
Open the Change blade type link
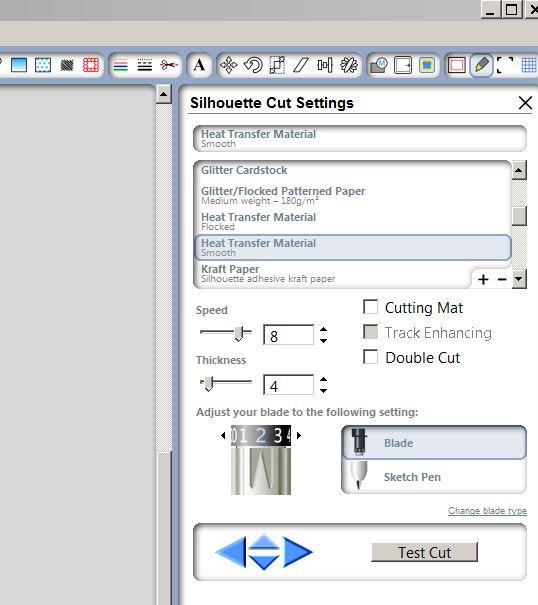pyautogui.click(x=487, y=510)
